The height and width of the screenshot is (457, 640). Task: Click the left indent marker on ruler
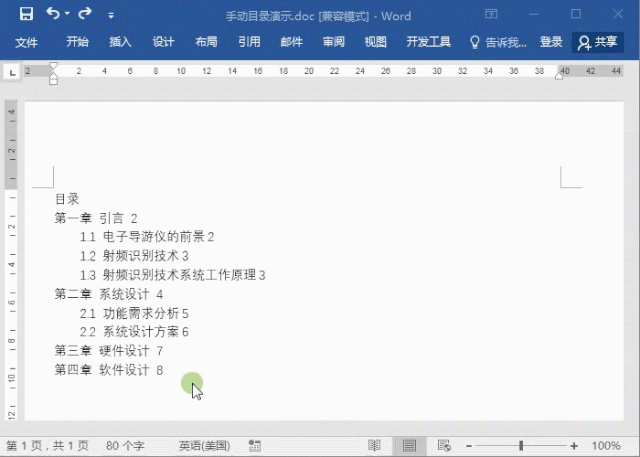[x=53, y=80]
